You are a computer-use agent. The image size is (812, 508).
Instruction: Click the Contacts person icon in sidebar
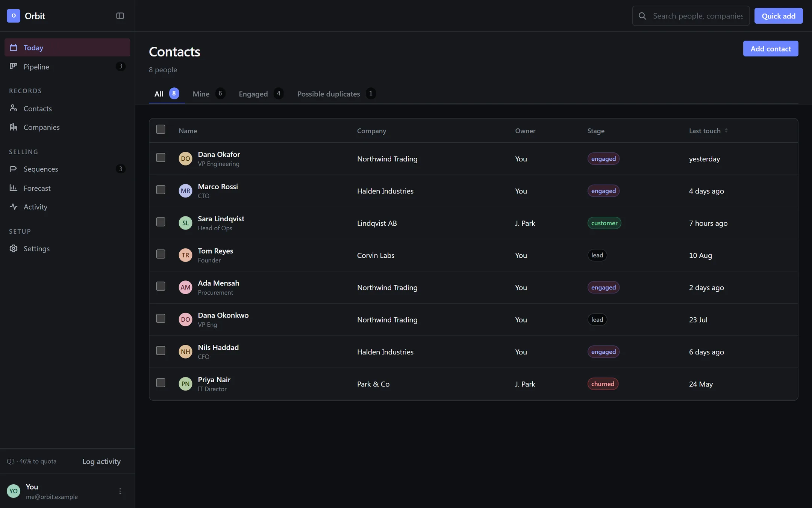(x=14, y=108)
